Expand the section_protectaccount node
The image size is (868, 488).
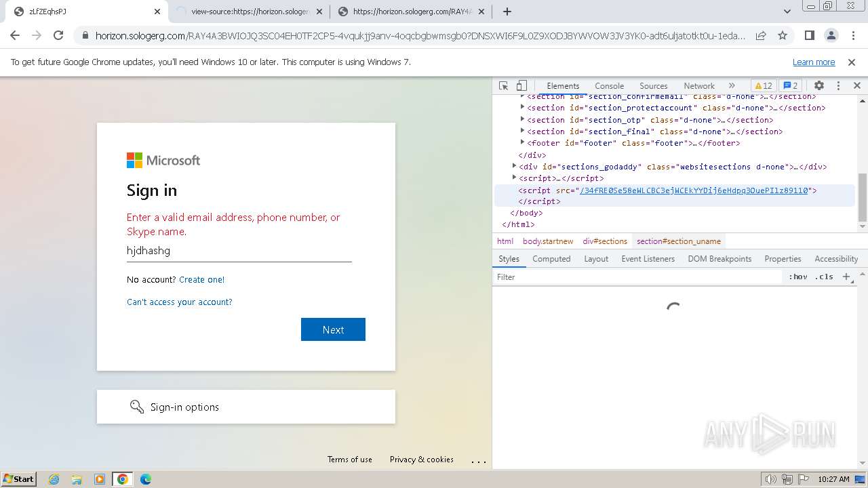pos(523,107)
